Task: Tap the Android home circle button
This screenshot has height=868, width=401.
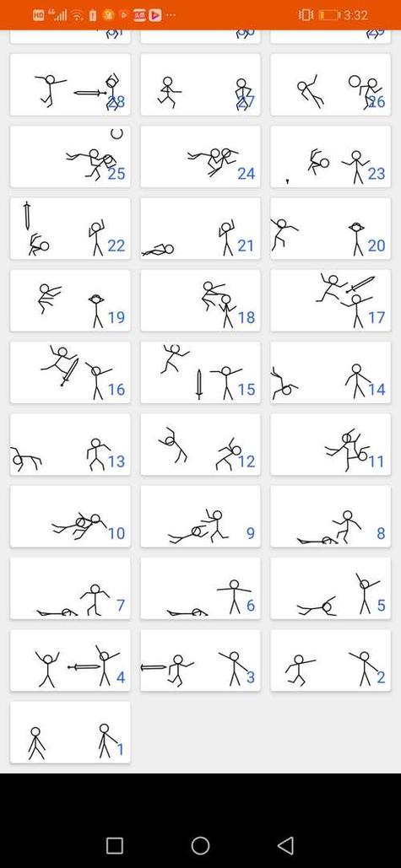Action: pos(201,845)
